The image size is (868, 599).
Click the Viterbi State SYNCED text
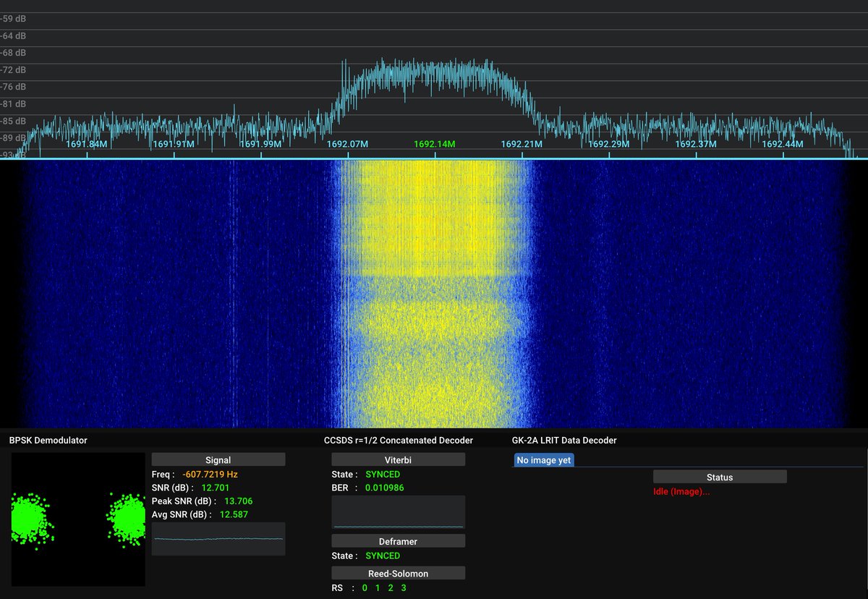pos(383,475)
